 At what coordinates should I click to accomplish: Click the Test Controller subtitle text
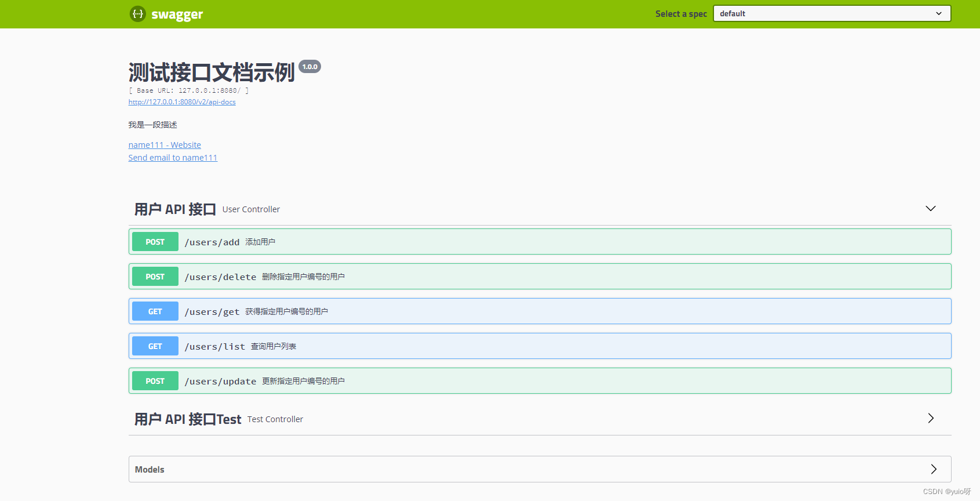click(x=275, y=419)
